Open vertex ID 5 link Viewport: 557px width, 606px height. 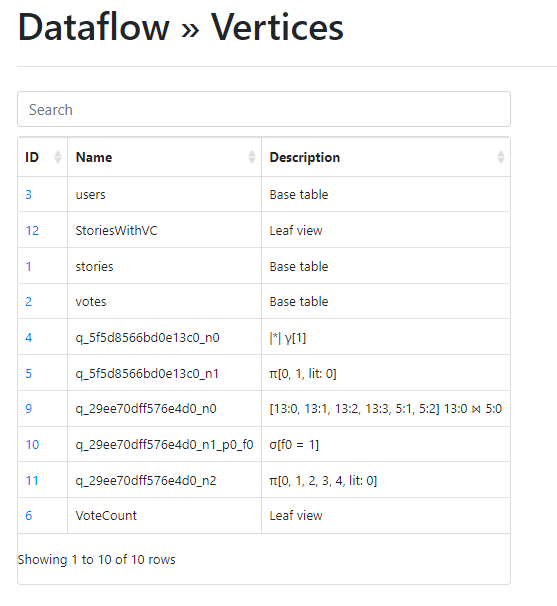point(29,374)
